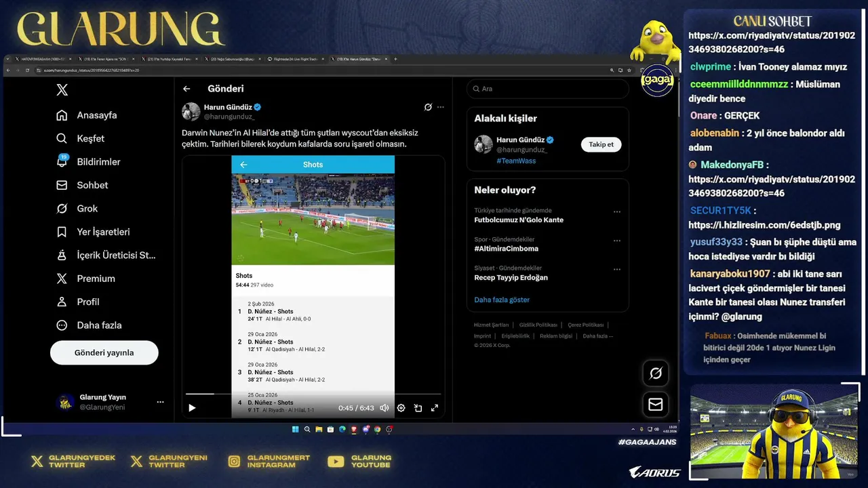Click Gönderi yayınla post button
Image resolution: width=868 pixels, height=488 pixels.
pyautogui.click(x=104, y=352)
